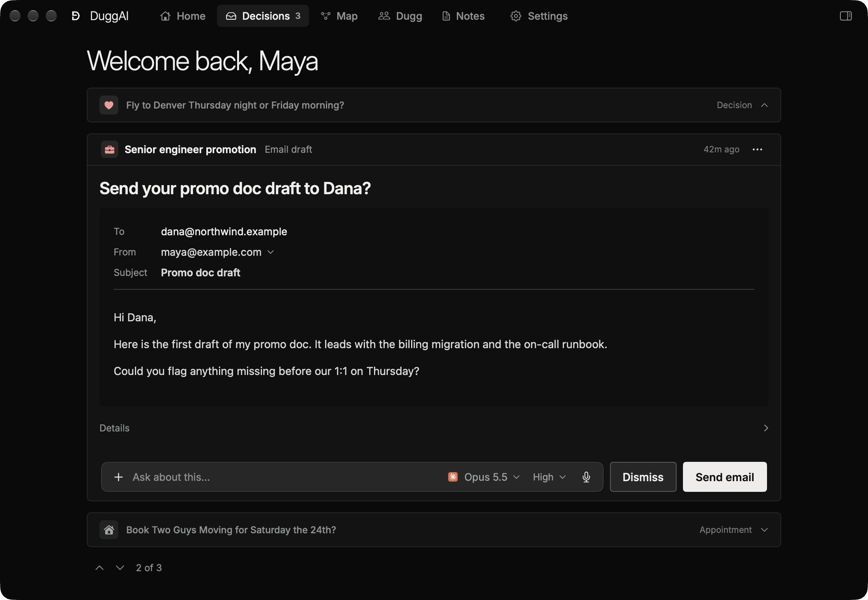Open the Home tab
Image resolution: width=868 pixels, height=600 pixels.
183,16
